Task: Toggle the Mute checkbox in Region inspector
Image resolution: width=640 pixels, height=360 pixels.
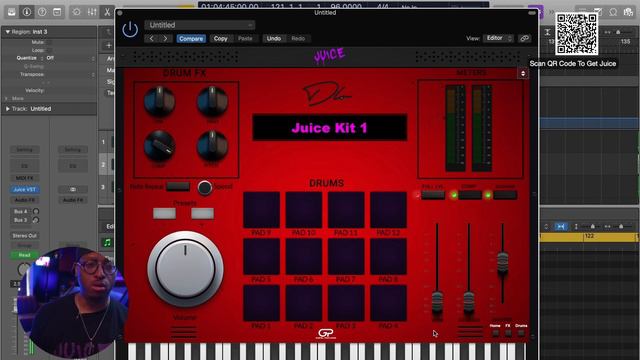Action: [x=49, y=42]
